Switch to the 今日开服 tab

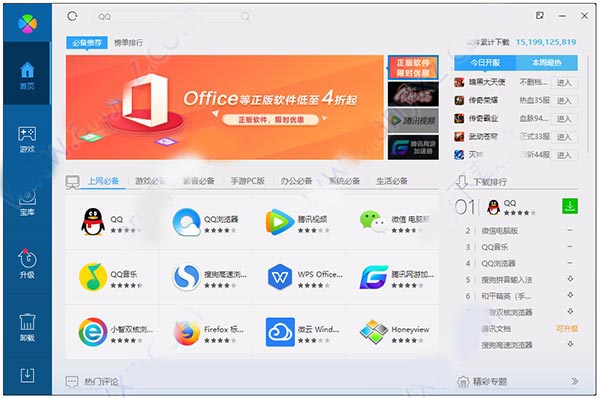point(485,63)
